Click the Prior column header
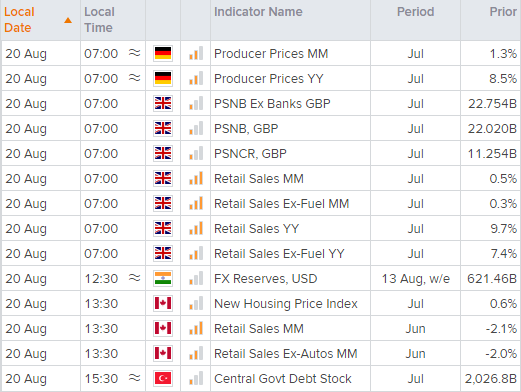Image resolution: width=521 pixels, height=392 pixels. (503, 12)
